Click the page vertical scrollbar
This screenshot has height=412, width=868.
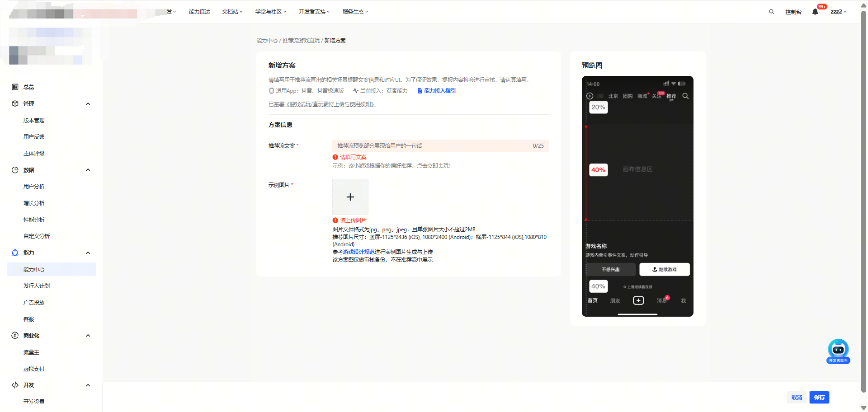(863, 181)
